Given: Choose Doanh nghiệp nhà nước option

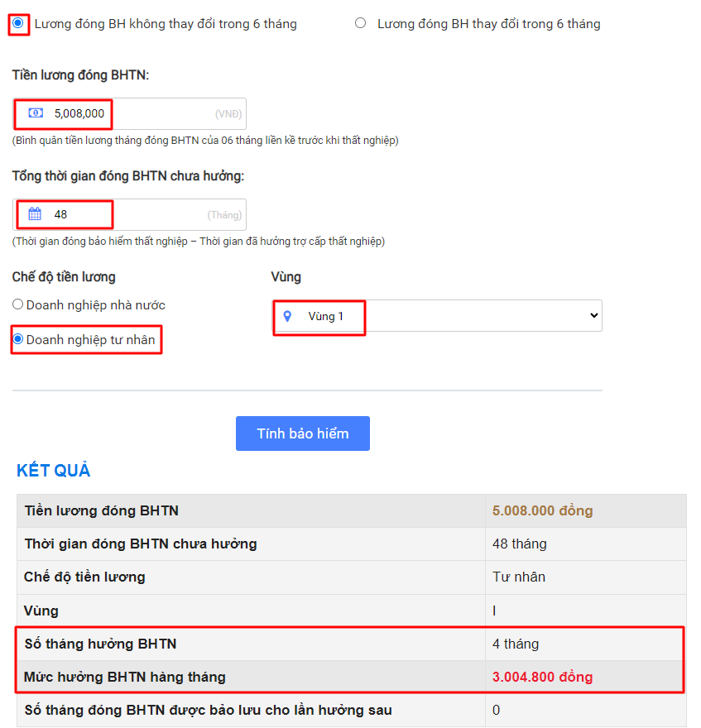Looking at the screenshot, I should coord(17,304).
